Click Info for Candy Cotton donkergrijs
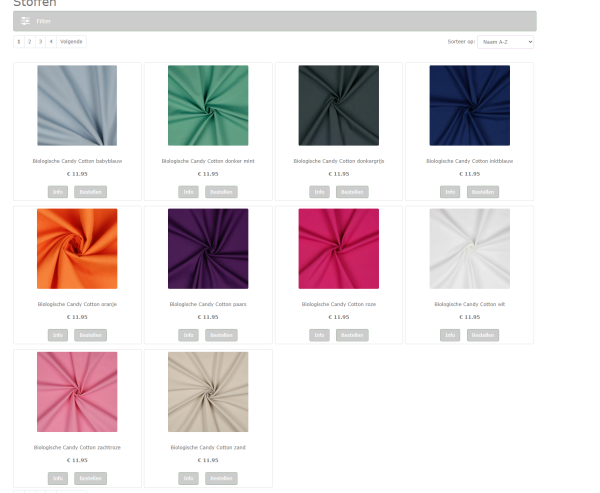Screen dimensions: 600x493 319,192
